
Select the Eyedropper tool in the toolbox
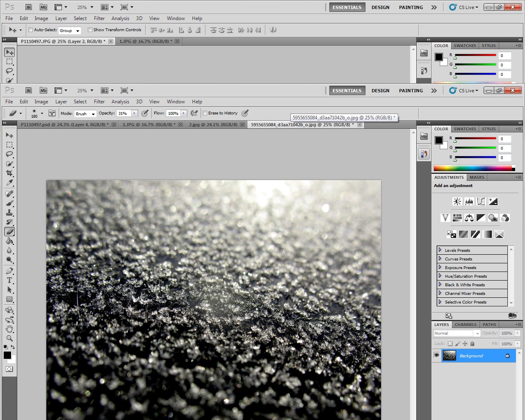(9, 183)
